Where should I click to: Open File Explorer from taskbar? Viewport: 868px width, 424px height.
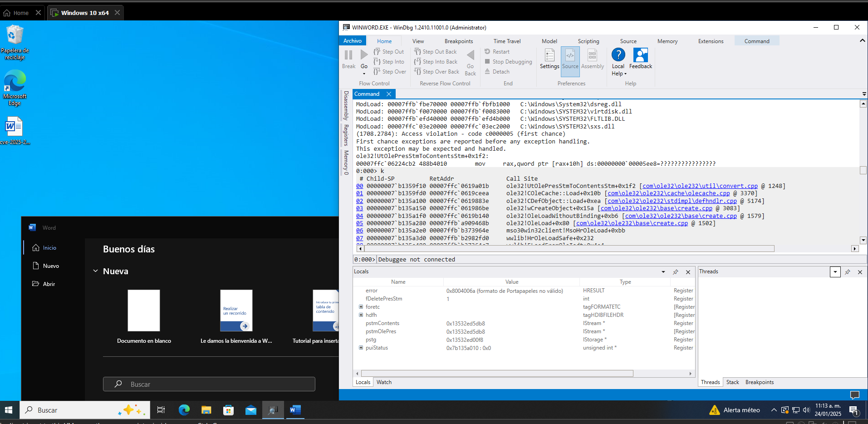tap(206, 410)
